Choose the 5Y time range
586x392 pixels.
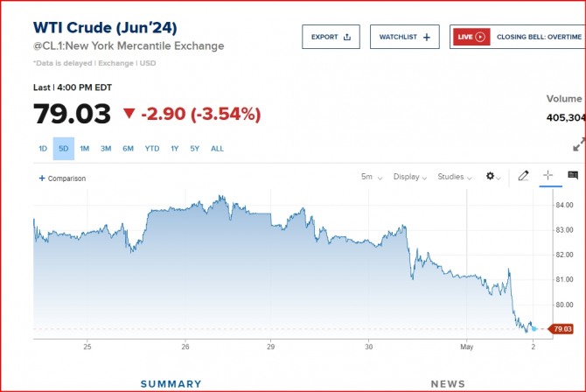tap(194, 149)
